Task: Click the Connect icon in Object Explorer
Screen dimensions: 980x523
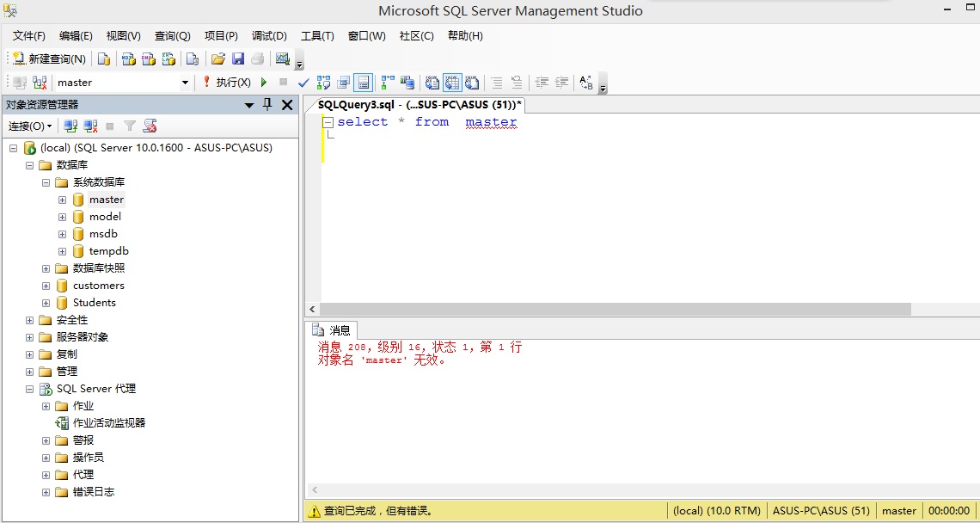Action: point(70,126)
